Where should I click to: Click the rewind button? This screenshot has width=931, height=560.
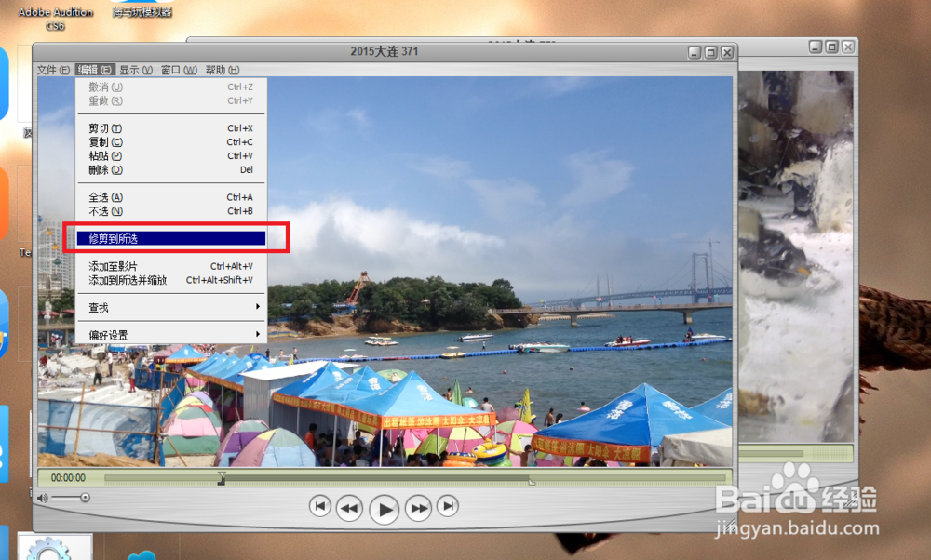pos(349,508)
